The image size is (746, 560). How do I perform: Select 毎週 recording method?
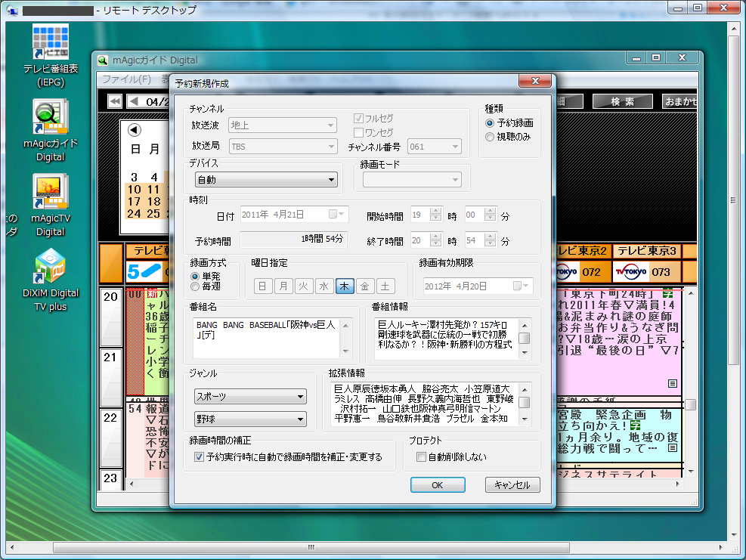pos(195,286)
